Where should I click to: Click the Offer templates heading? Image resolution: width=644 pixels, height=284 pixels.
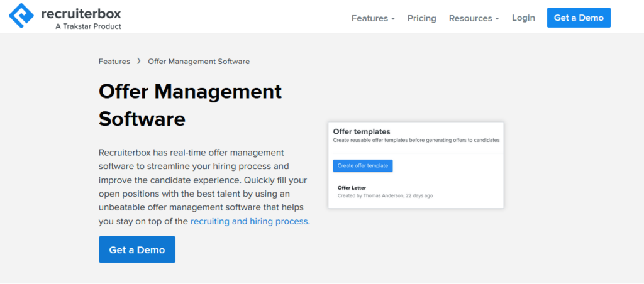(362, 132)
